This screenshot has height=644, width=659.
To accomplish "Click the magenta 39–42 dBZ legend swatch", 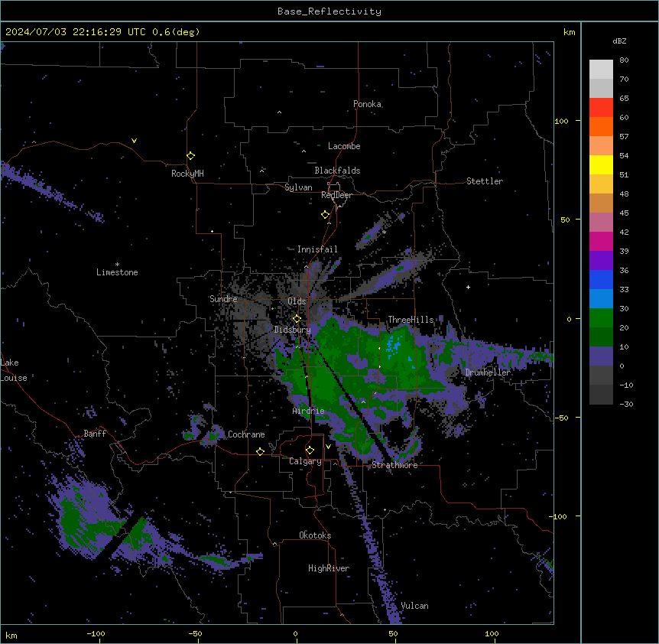I will click(601, 241).
